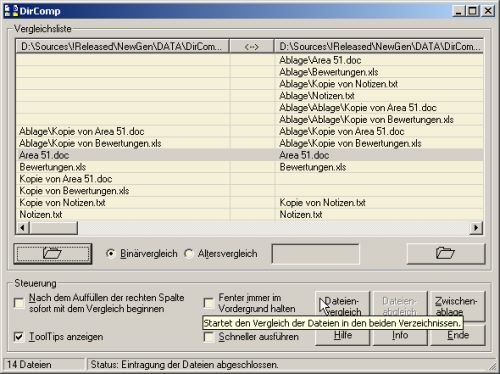Click left column header with D:\Sources path

pyautogui.click(x=122, y=46)
